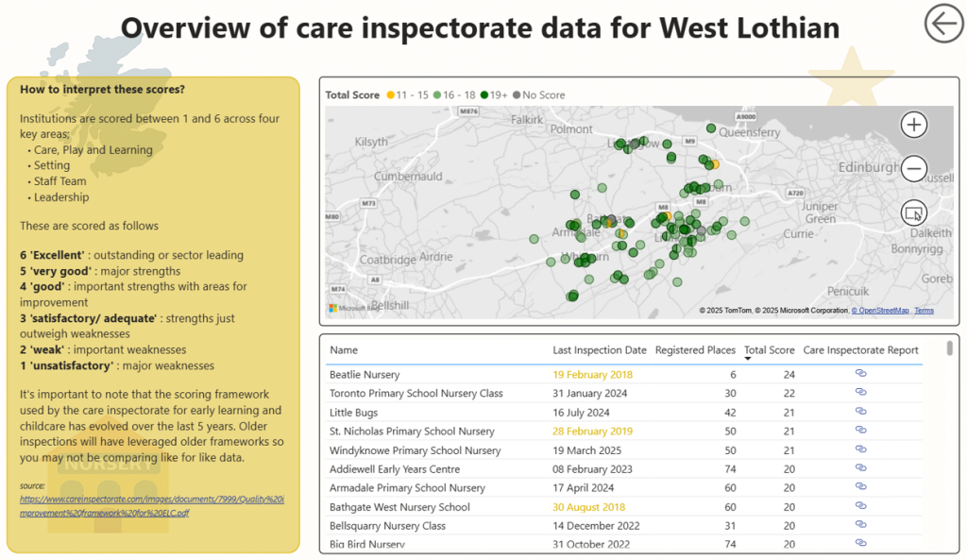This screenshot has width=967, height=560.
Task: Click the date 31 January 2024
Action: coord(590,393)
